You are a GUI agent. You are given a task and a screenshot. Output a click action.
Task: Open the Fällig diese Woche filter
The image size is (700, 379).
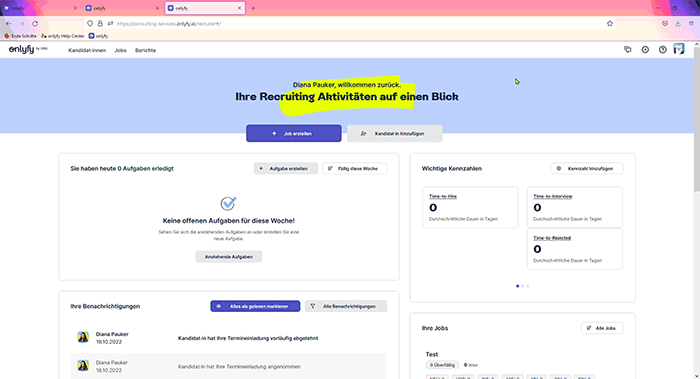pyautogui.click(x=354, y=168)
